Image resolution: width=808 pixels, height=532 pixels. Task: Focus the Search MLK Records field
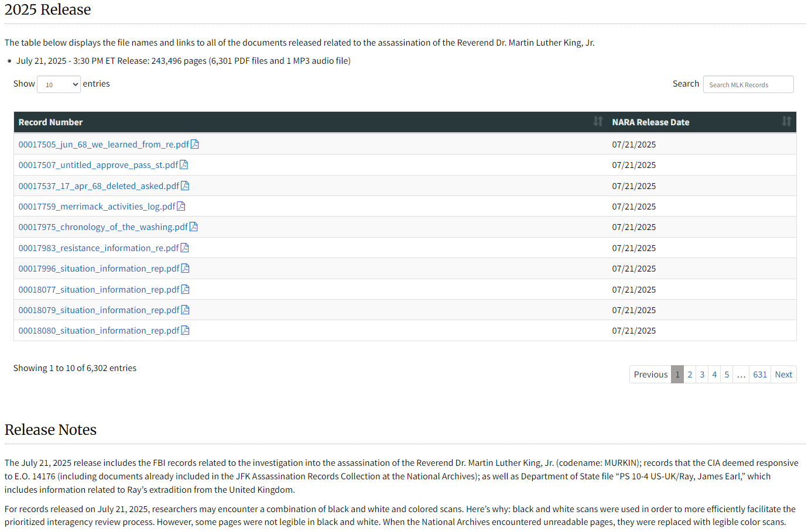point(748,84)
